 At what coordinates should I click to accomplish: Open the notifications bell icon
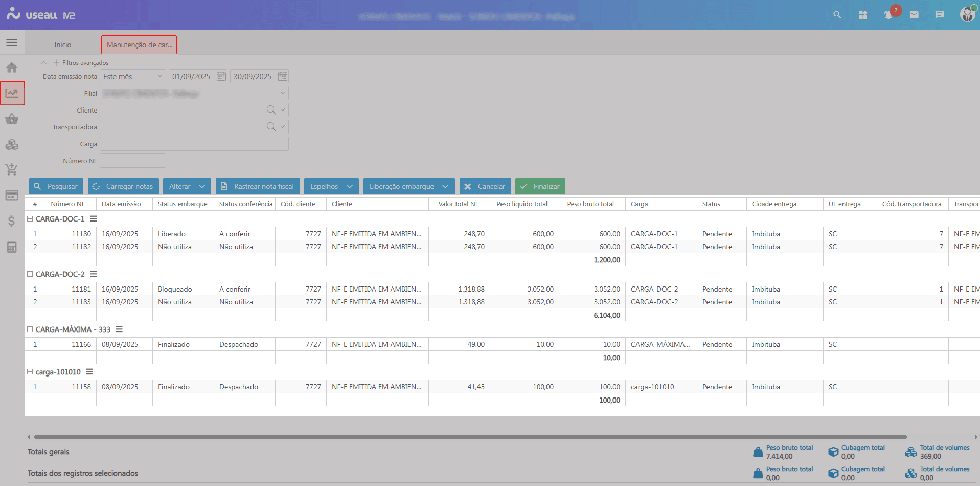tap(888, 15)
